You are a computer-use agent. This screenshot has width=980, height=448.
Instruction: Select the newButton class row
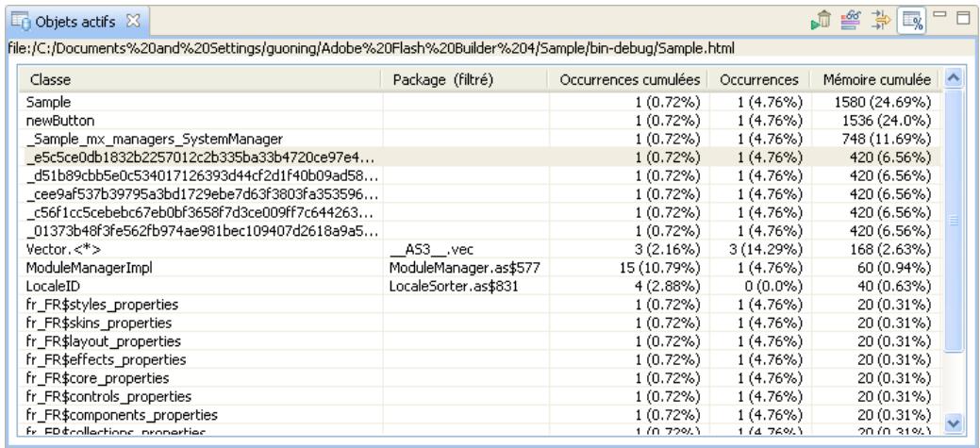coord(482,120)
